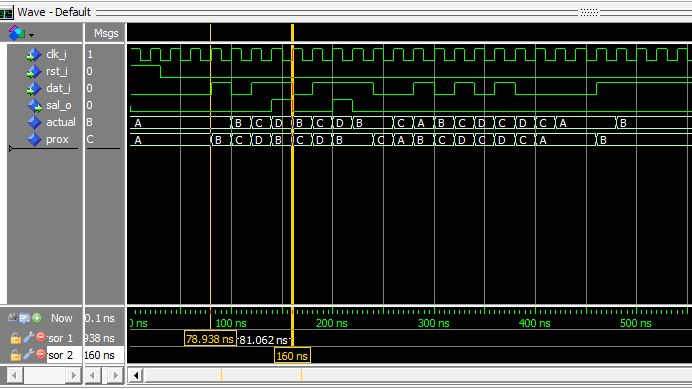Select the sal_o signal name

[x=59, y=105]
